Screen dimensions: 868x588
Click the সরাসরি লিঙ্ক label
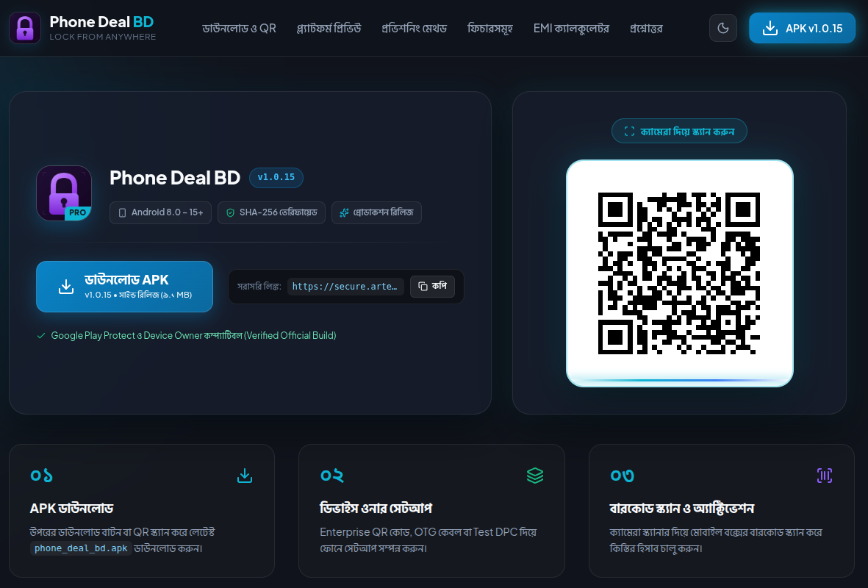click(259, 286)
